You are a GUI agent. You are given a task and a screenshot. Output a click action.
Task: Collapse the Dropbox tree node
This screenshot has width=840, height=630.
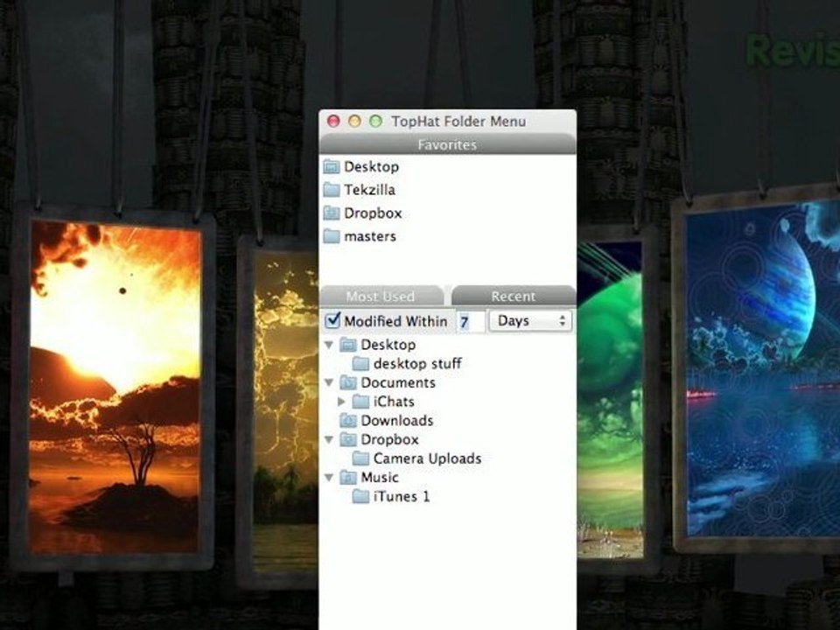coord(329,439)
